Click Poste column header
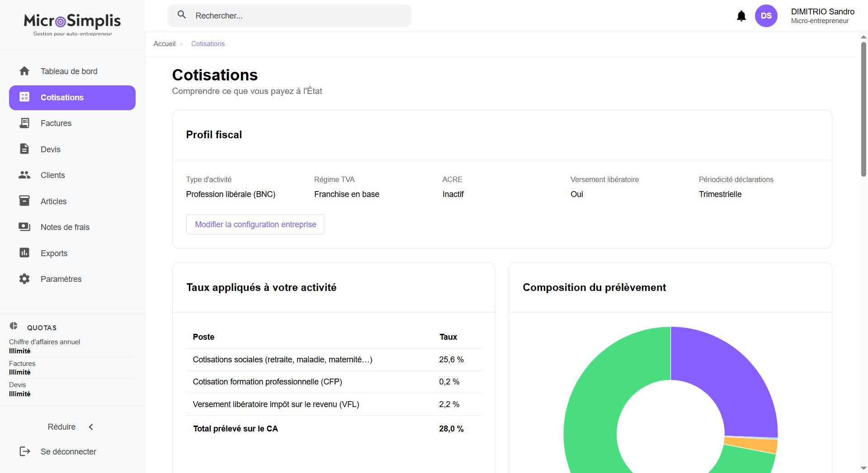The height and width of the screenshot is (473, 868). (x=203, y=337)
